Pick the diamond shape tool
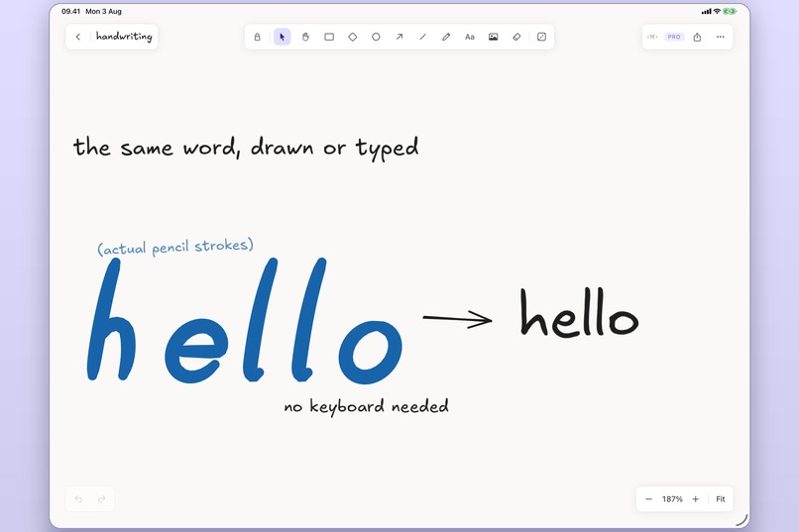The image size is (799, 532). (x=353, y=37)
